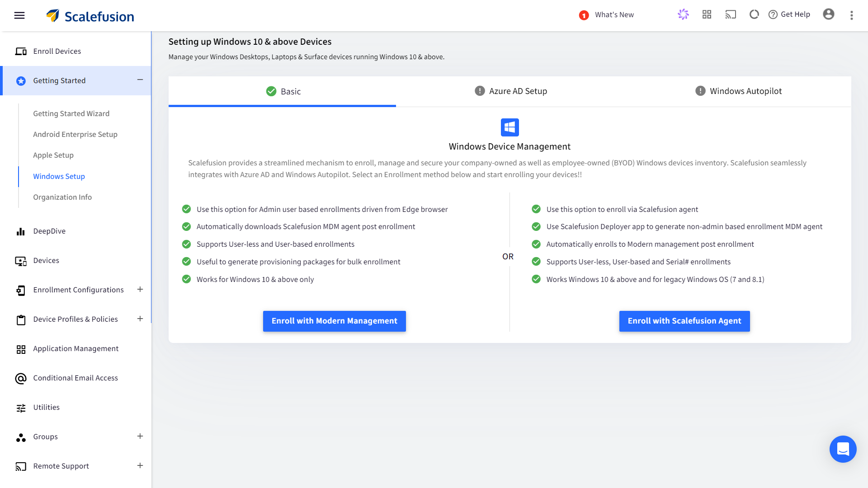Click 'Supports User-less and User-based enrollments' text

tap(275, 244)
